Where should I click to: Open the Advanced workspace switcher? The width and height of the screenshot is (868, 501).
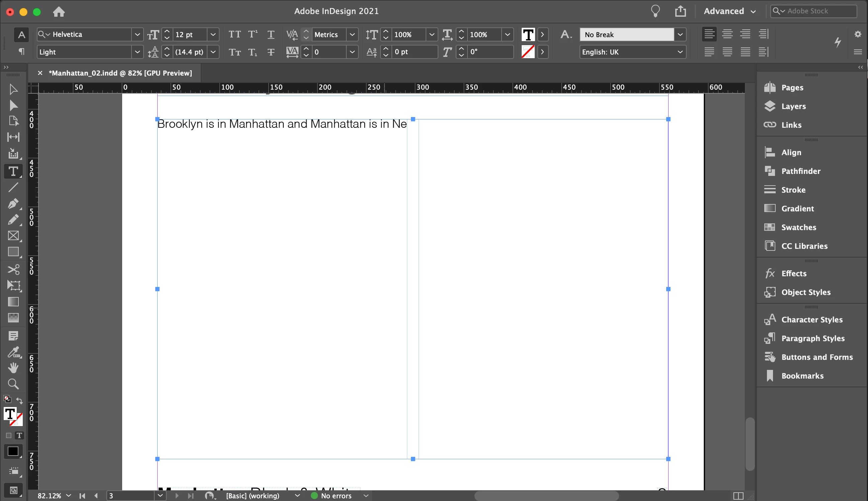point(730,11)
